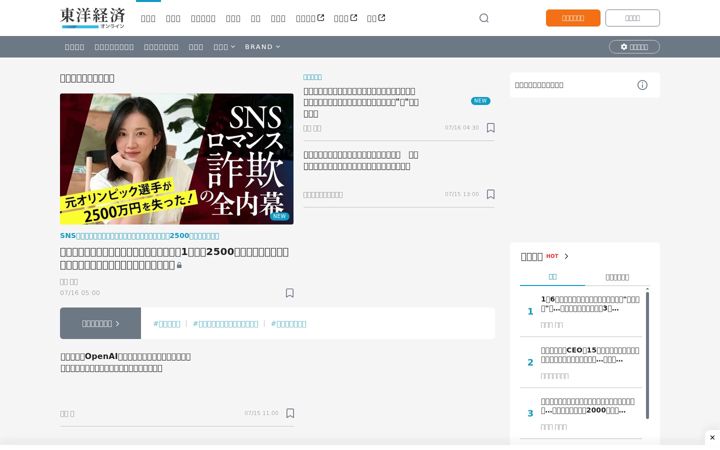
Task: Select the date text '07/16 05:00'
Action: [x=80, y=292]
